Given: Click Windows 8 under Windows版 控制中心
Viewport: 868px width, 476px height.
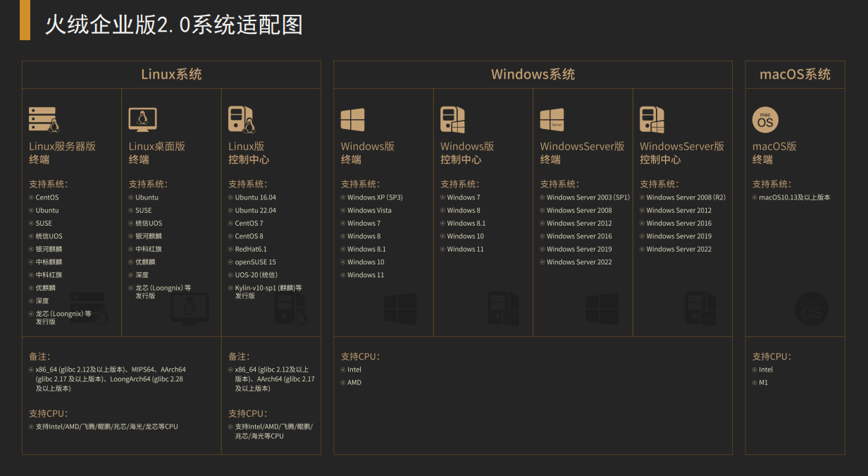Looking at the screenshot, I should pos(464,210).
